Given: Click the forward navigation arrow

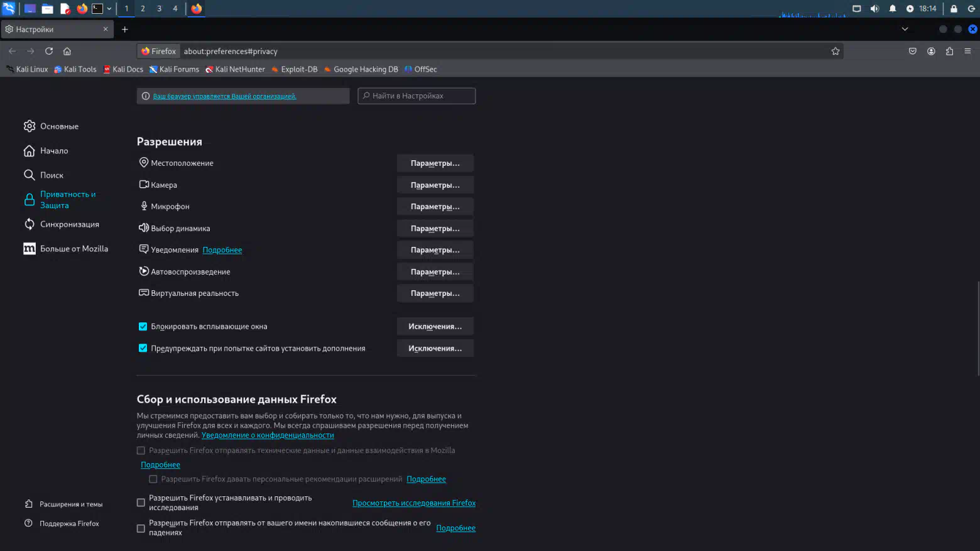Looking at the screenshot, I should (x=30, y=51).
